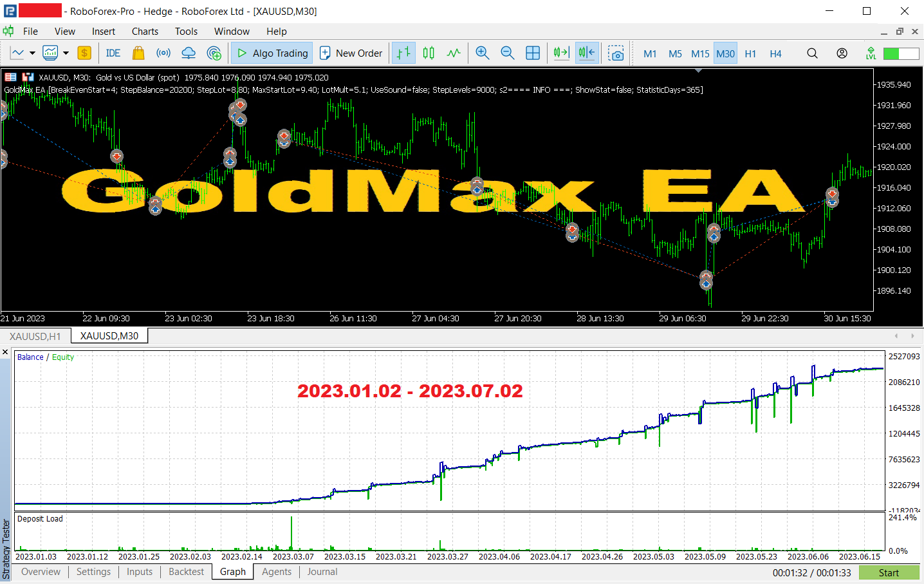Switch chart to line chart style

click(454, 53)
